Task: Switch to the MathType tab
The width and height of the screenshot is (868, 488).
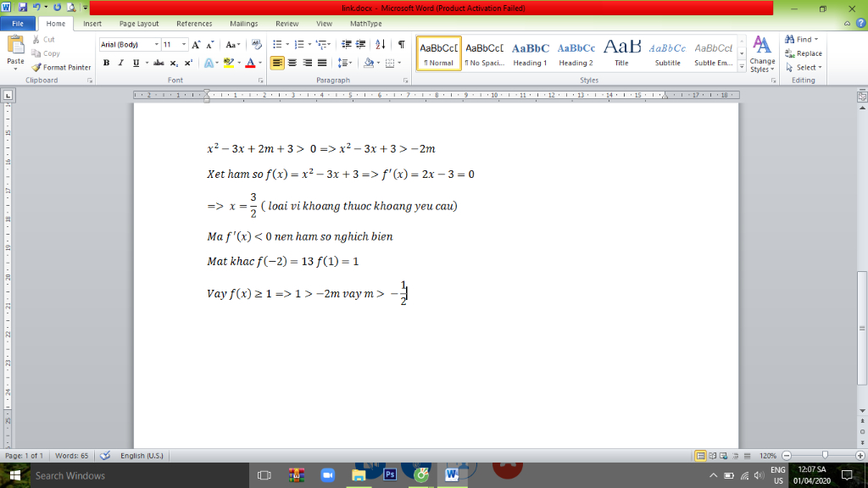Action: point(365,24)
